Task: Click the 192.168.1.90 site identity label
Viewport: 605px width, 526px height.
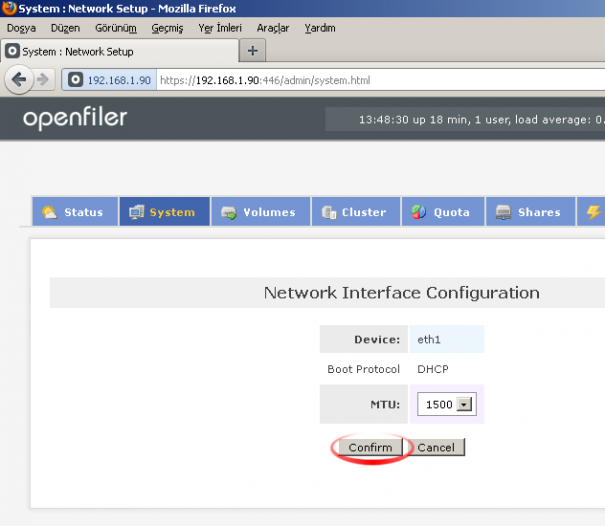Action: pyautogui.click(x=119, y=80)
